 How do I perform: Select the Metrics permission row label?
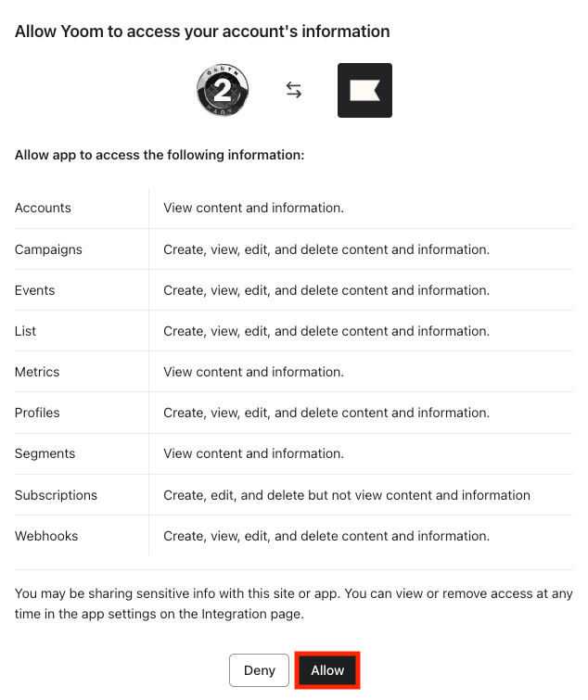pos(37,372)
